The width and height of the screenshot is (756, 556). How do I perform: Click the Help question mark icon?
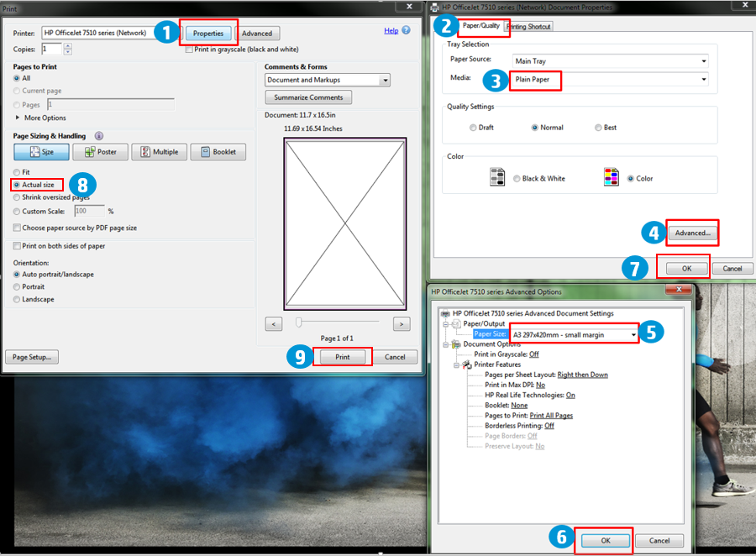(406, 30)
